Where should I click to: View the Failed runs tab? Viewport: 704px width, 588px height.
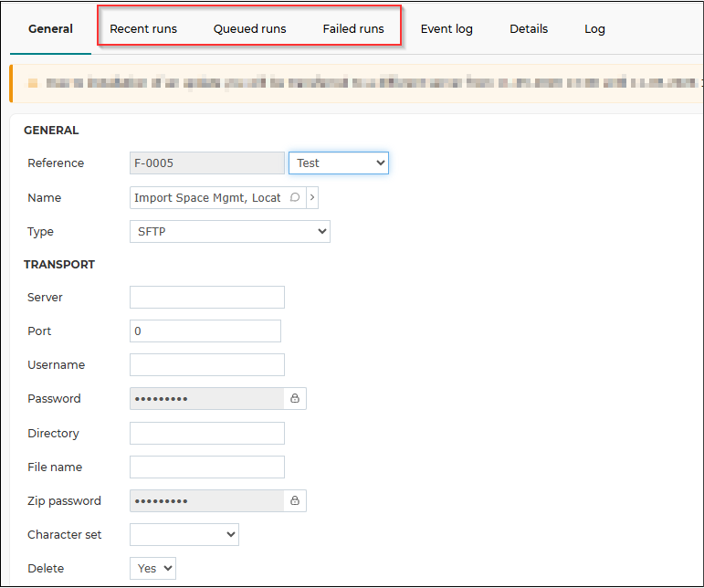(x=353, y=29)
